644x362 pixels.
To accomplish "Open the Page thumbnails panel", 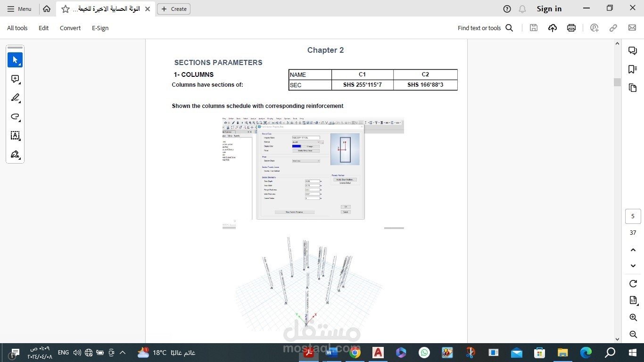I will pyautogui.click(x=633, y=88).
